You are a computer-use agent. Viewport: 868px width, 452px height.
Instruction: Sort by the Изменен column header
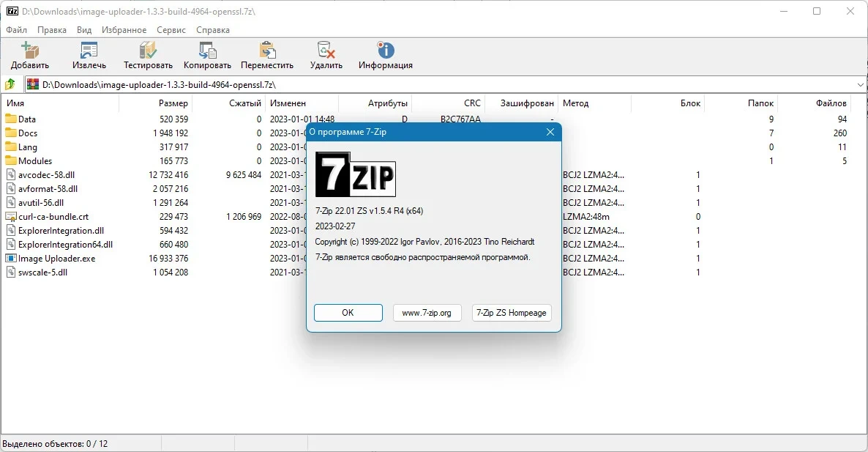click(x=302, y=103)
